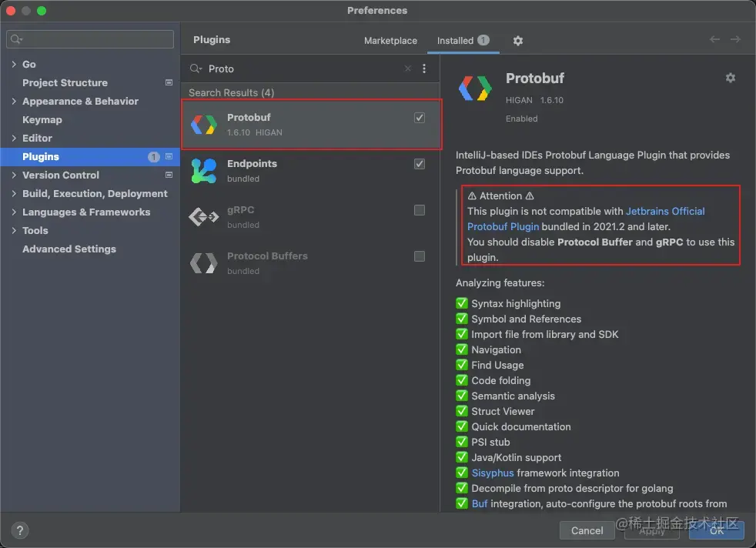Select the Endpoints plugin row

point(312,171)
